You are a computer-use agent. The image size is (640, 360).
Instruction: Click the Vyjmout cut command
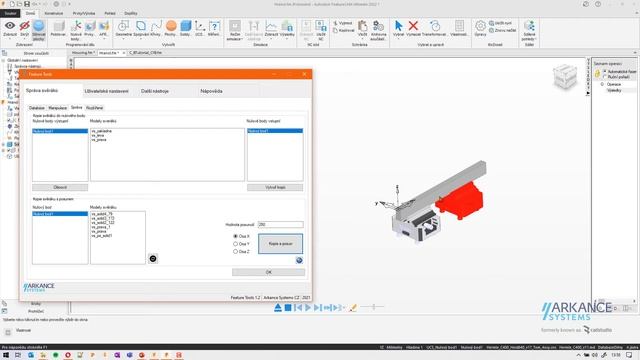(343, 23)
